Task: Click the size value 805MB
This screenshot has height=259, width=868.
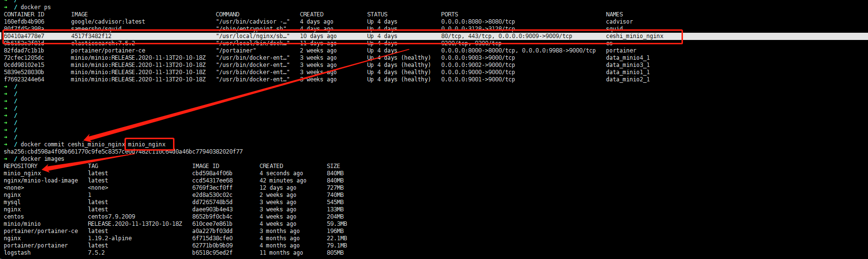Action: 335,253
